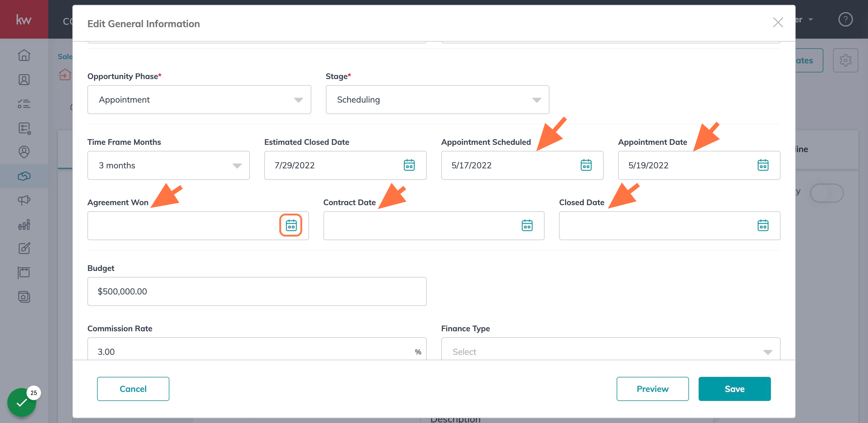Open SmartPlans list-gear icon in sidebar
Screen dimensions: 868x423
(x=24, y=128)
